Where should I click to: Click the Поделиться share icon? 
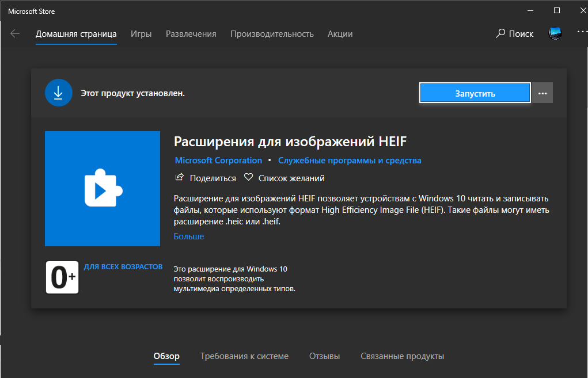coord(180,177)
